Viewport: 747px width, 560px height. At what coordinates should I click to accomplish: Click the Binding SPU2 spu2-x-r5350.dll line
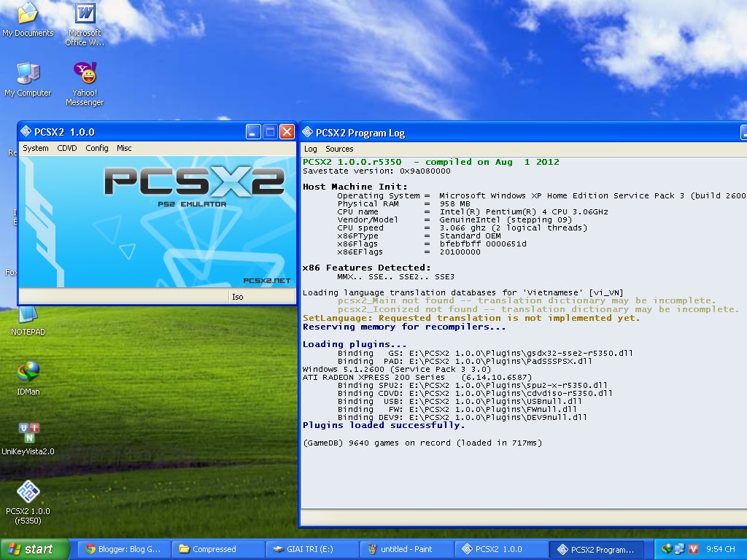(472, 385)
